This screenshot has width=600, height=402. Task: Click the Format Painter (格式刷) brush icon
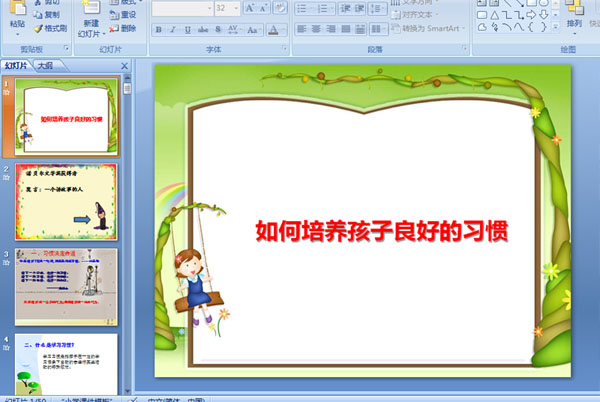pyautogui.click(x=38, y=28)
